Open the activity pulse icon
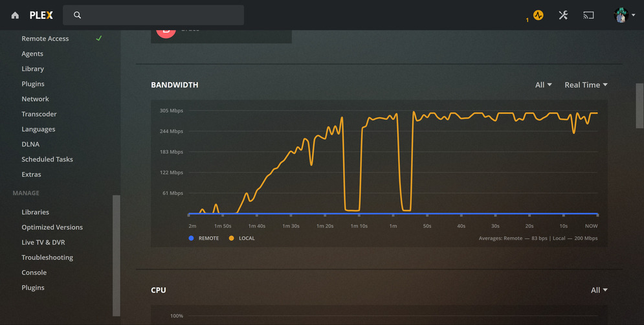 [x=538, y=15]
